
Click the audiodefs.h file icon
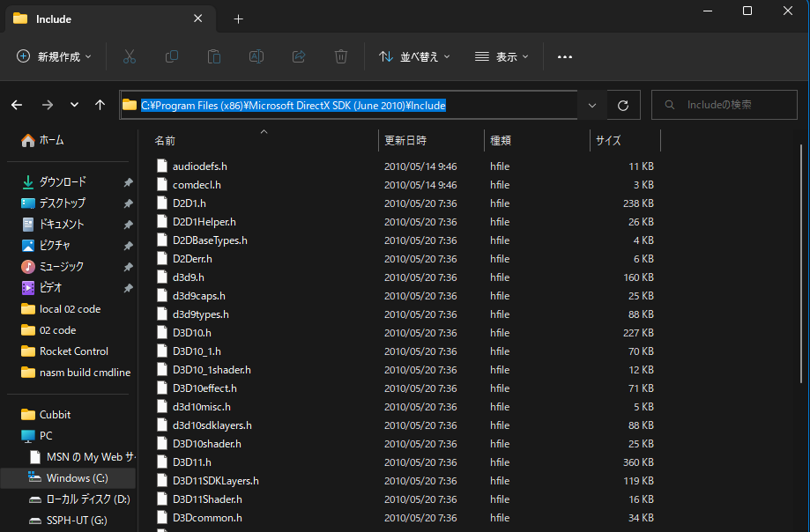tap(162, 166)
